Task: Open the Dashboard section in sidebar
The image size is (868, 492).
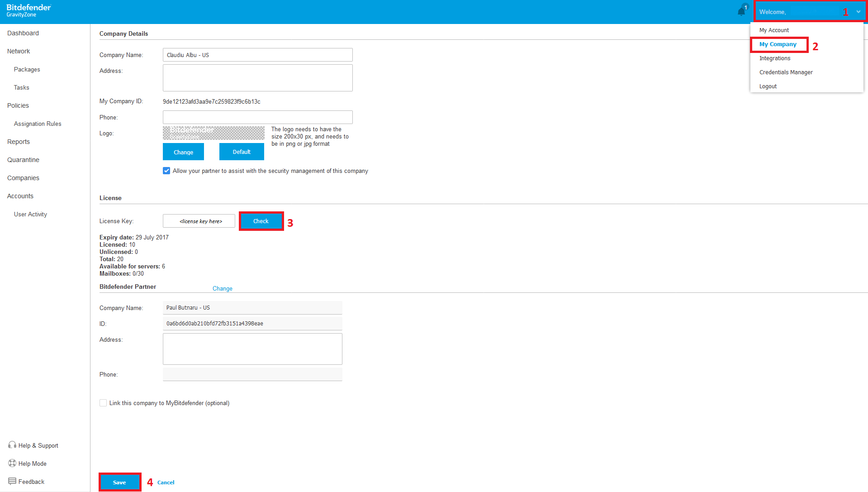Action: (x=23, y=33)
